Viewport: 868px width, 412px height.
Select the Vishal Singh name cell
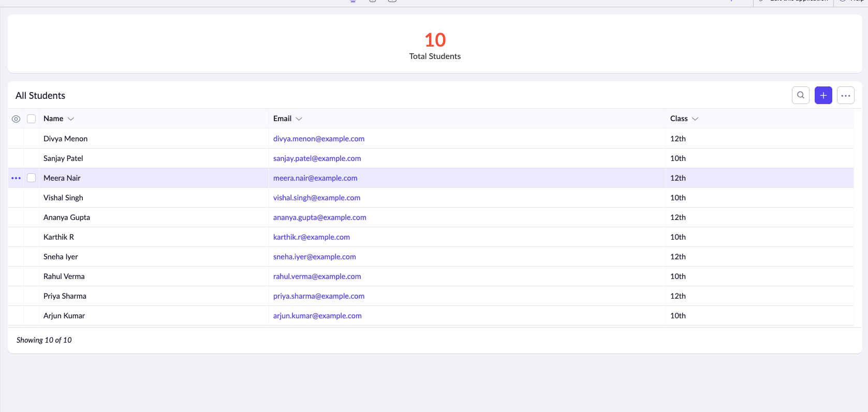(x=154, y=198)
